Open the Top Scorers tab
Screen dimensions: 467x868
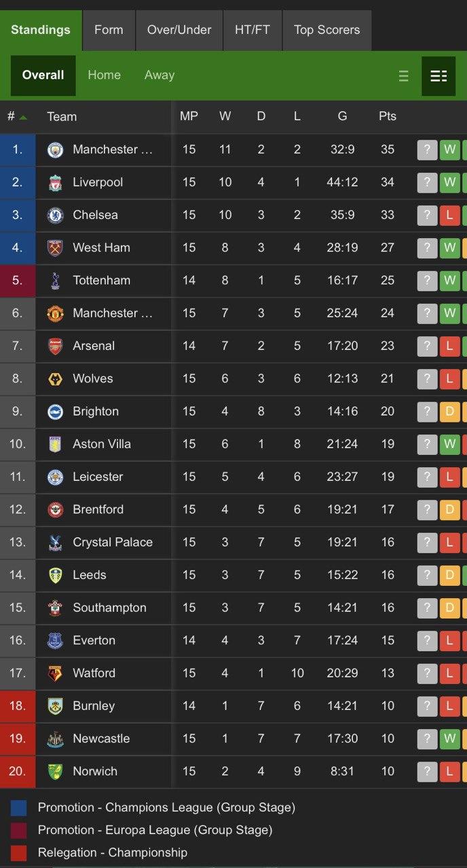pos(327,30)
